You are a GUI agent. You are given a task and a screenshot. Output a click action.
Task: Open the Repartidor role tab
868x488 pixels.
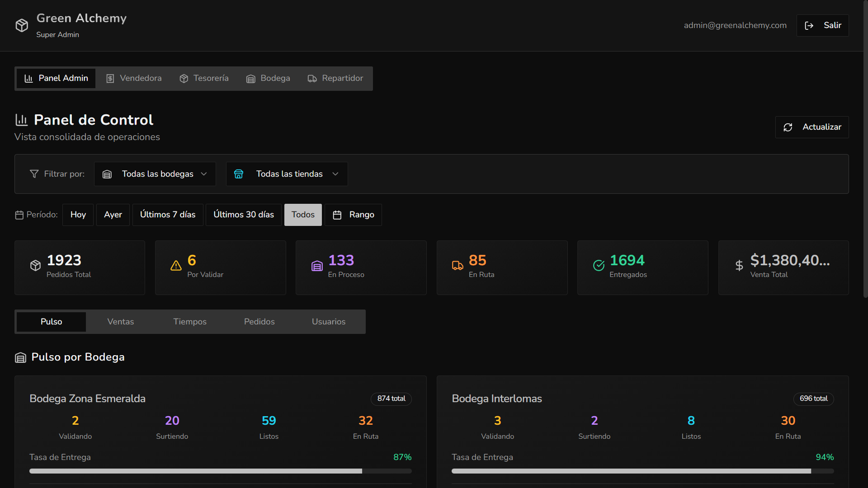tap(335, 79)
